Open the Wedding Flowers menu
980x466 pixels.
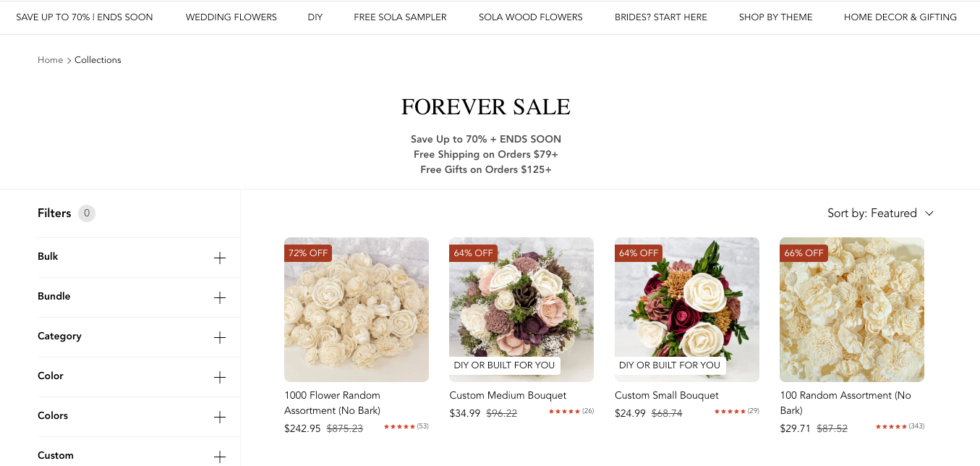231,17
